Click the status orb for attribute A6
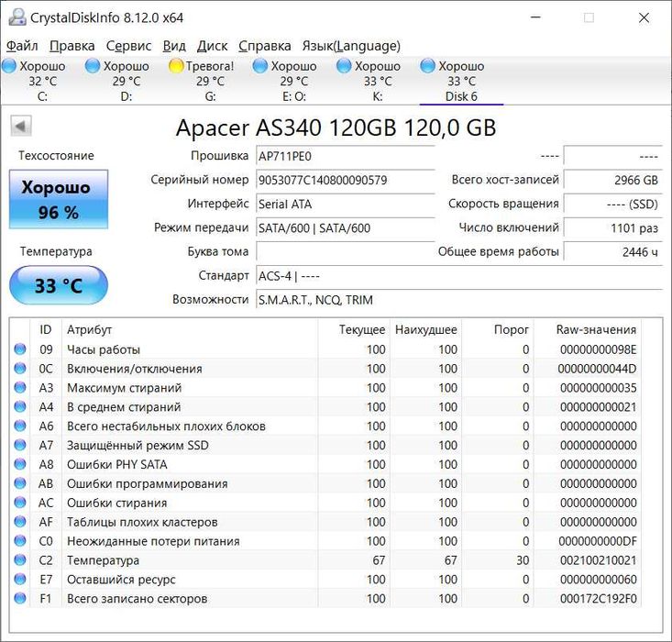This screenshot has width=672, height=642. tap(20, 426)
